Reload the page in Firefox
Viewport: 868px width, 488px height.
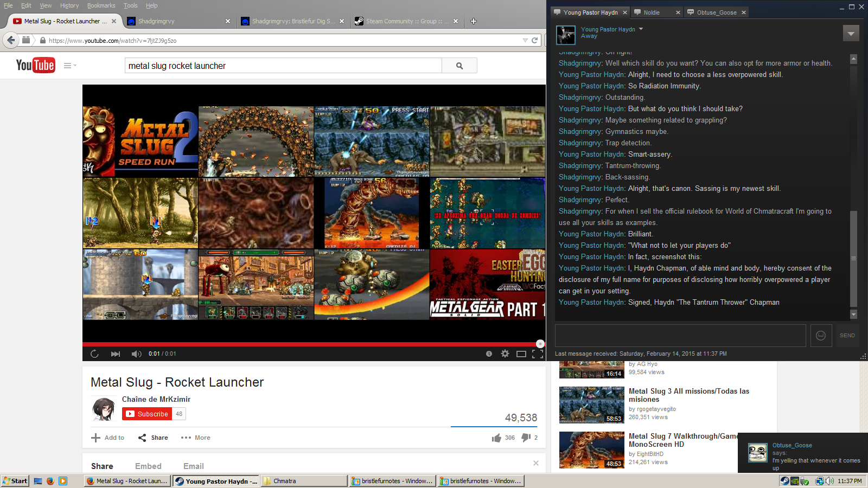point(534,40)
